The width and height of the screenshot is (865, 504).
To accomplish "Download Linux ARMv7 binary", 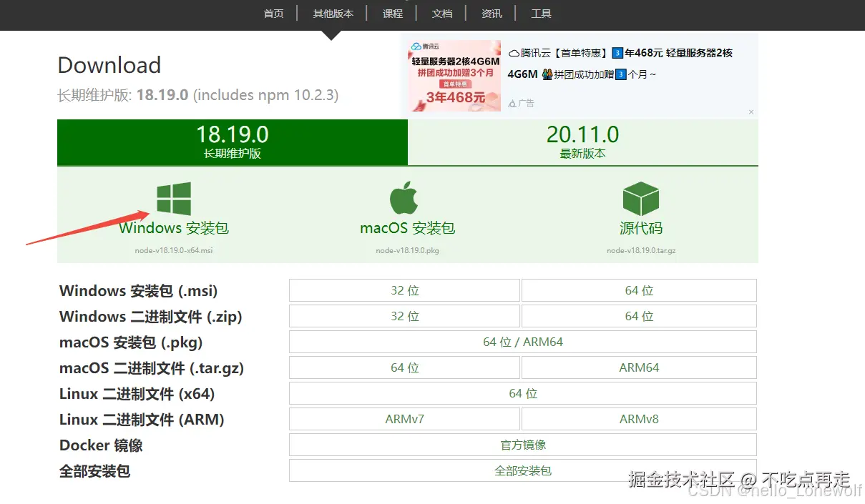I will point(404,419).
